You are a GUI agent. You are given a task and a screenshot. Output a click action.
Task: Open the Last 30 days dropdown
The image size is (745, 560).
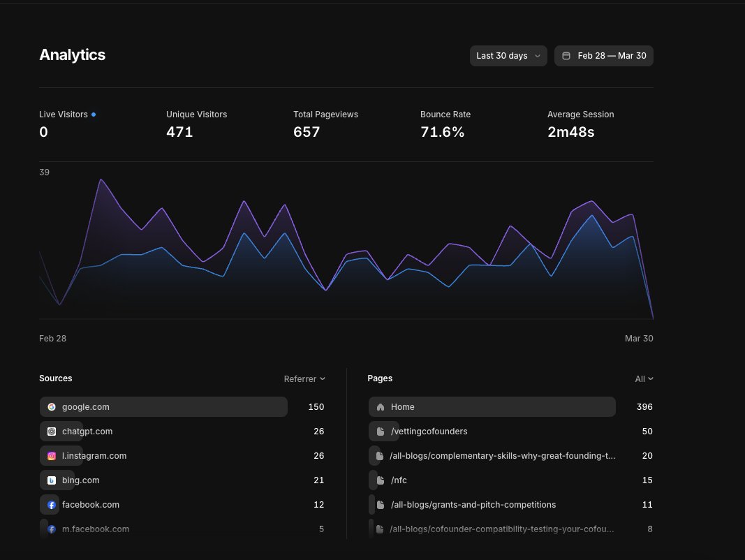click(x=508, y=56)
